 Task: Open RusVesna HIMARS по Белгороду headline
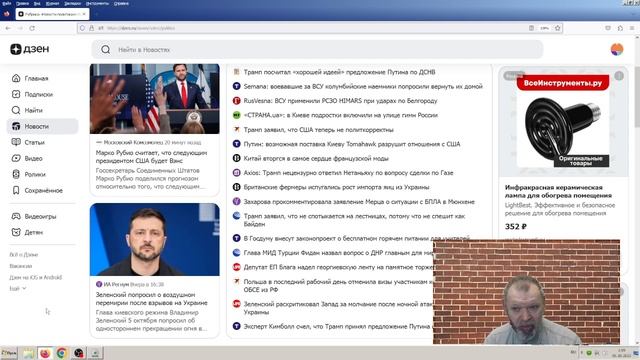click(340, 100)
